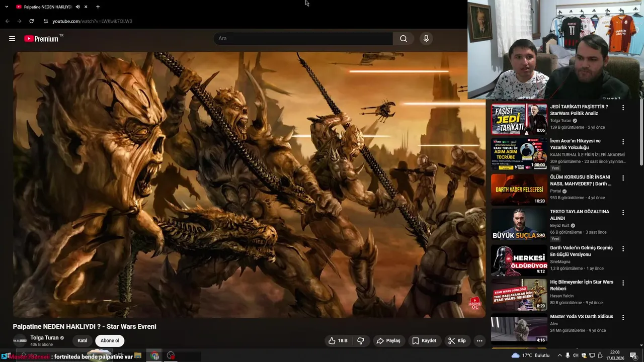Open Darth Vader'ın Gelmiş Geçmiş thumbnail
Image resolution: width=644 pixels, height=362 pixels.
(x=519, y=260)
